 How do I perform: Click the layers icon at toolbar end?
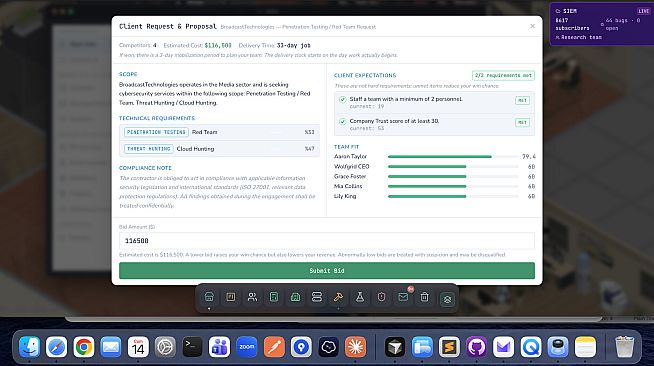tap(447, 299)
